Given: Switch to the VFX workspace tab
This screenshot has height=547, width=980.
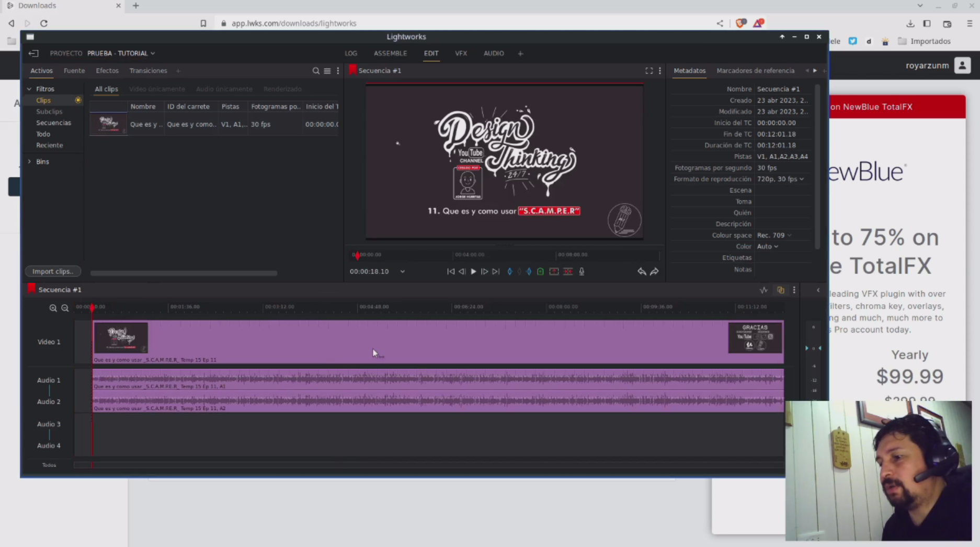Looking at the screenshot, I should pos(461,53).
